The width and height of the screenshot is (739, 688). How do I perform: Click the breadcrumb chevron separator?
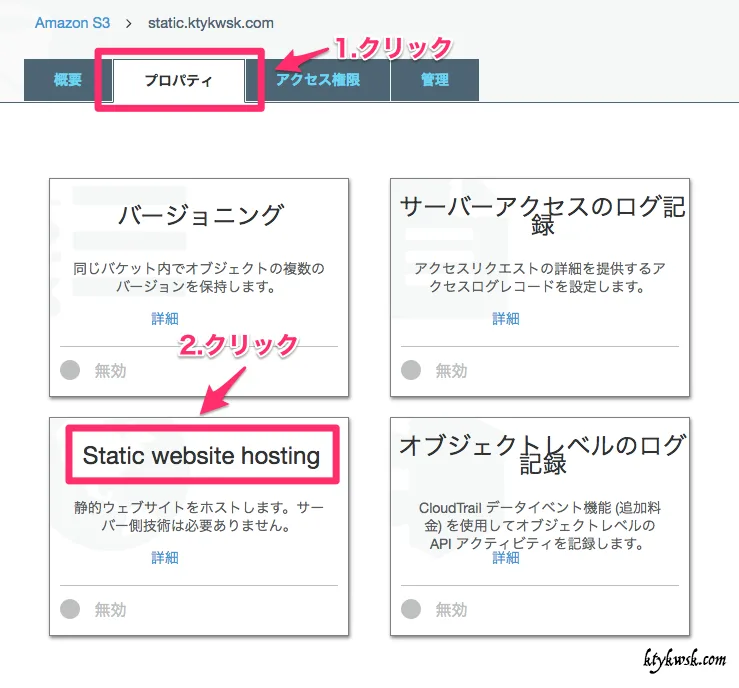pyautogui.click(x=129, y=23)
